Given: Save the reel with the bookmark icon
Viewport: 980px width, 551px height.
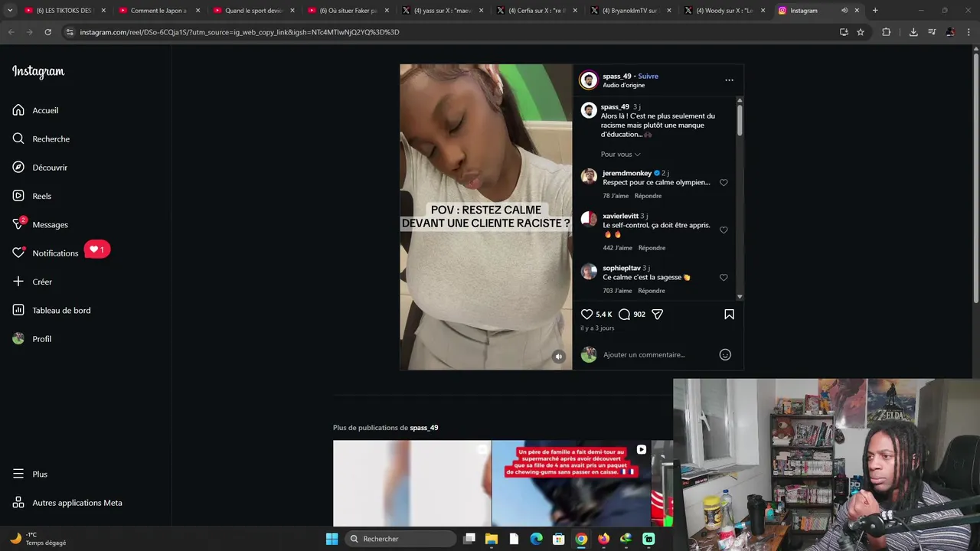Looking at the screenshot, I should point(729,315).
